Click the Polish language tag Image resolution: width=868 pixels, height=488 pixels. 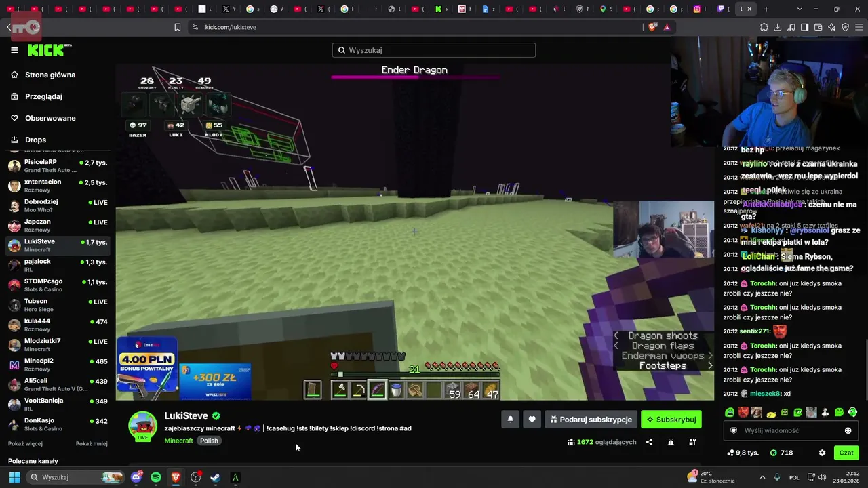(x=209, y=441)
